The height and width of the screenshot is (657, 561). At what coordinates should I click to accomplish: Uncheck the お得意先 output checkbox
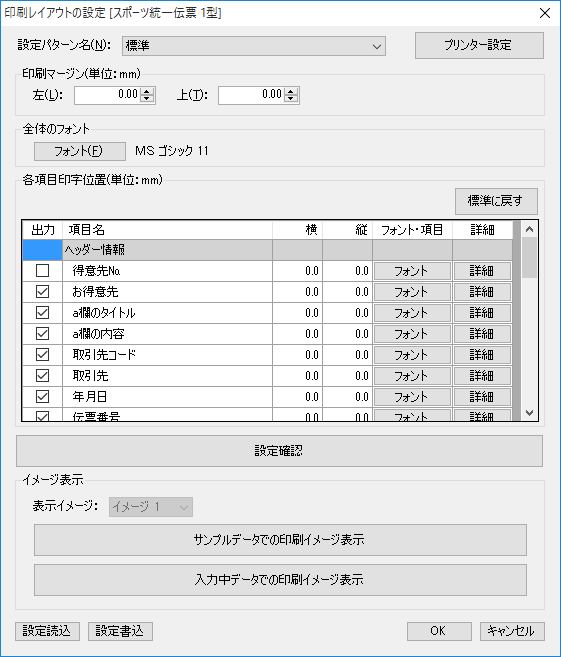[x=42, y=292]
